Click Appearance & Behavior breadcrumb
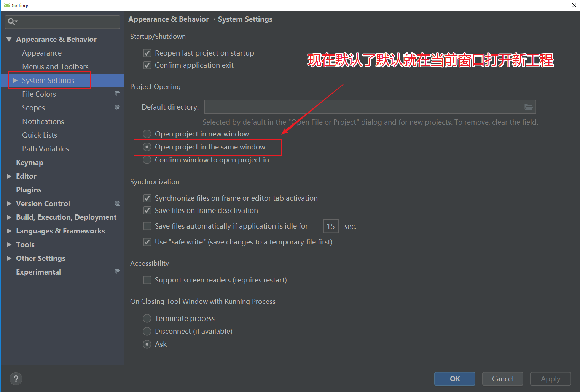The height and width of the screenshot is (392, 580). (169, 19)
